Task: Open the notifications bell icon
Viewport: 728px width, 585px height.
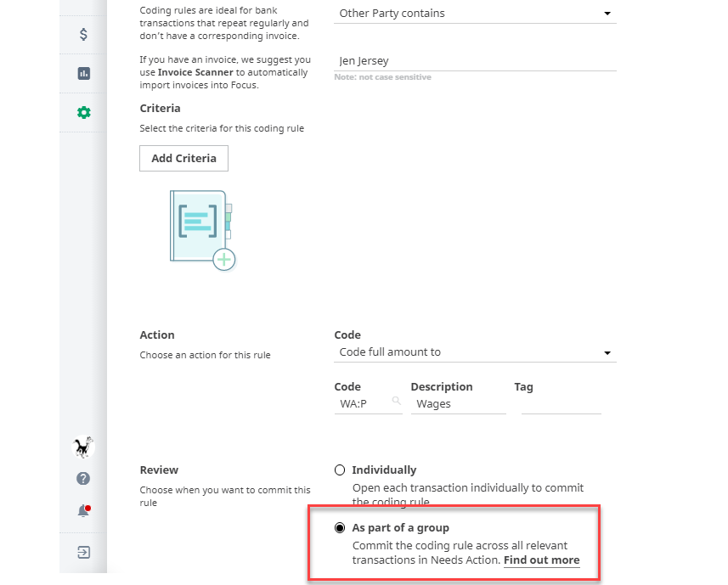Action: [x=83, y=511]
